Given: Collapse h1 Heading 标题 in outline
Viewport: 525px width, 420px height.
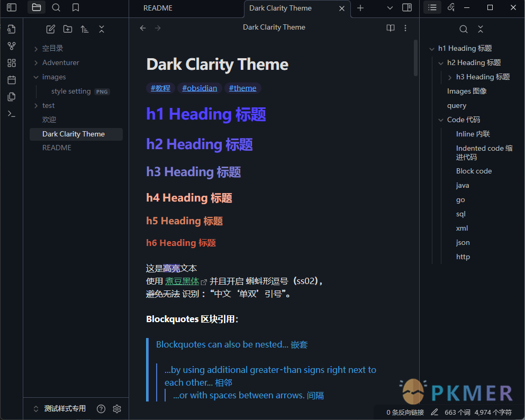Looking at the screenshot, I should [x=432, y=49].
